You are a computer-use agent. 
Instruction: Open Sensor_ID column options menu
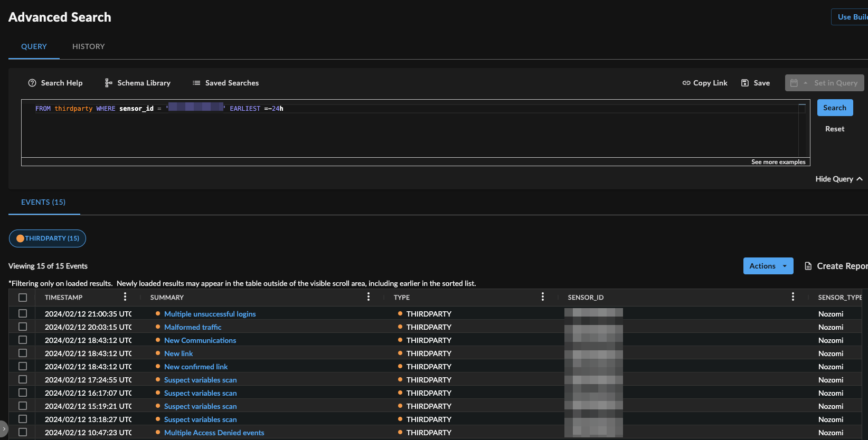coord(793,297)
